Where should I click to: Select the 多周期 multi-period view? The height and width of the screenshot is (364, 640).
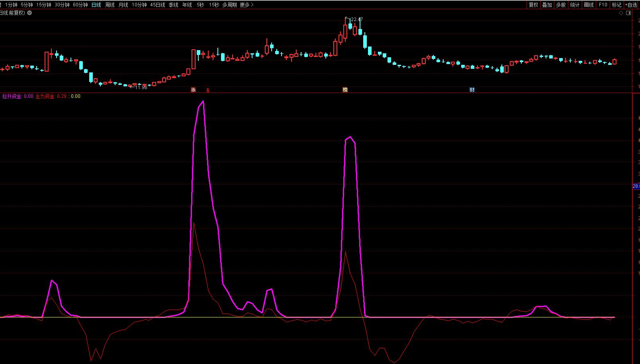point(229,5)
